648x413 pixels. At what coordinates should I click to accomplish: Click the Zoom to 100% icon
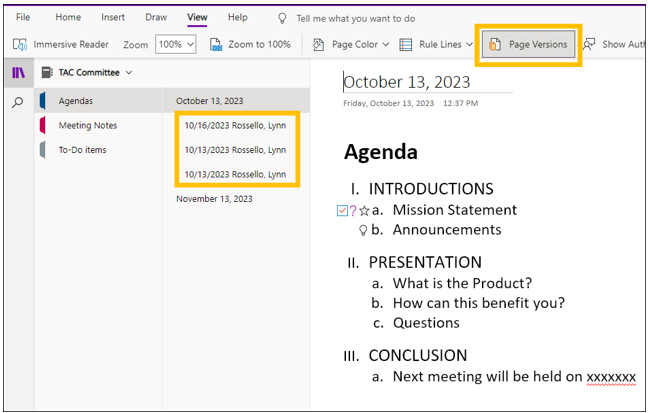[x=217, y=45]
